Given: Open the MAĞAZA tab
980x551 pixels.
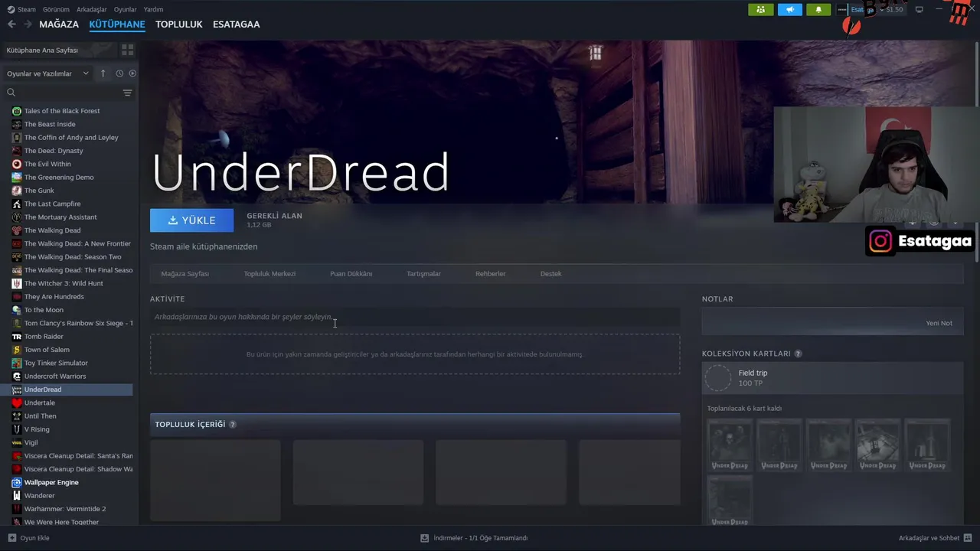Looking at the screenshot, I should tap(59, 24).
